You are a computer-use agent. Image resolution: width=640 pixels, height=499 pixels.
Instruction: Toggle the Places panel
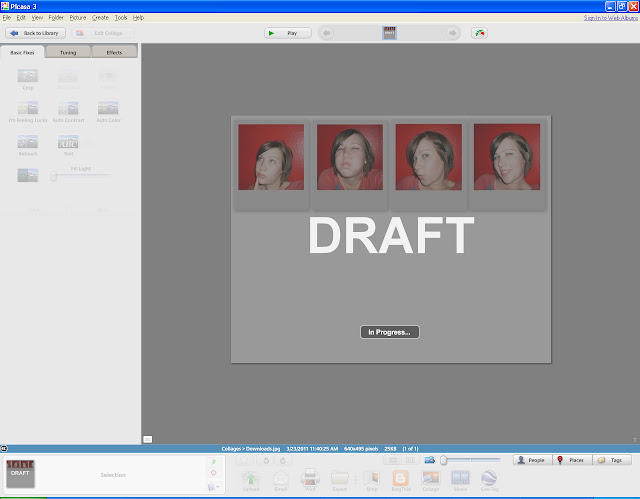(x=573, y=460)
